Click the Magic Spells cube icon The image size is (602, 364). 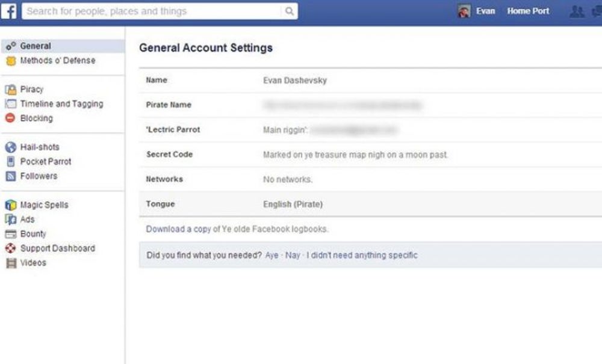pos(11,205)
